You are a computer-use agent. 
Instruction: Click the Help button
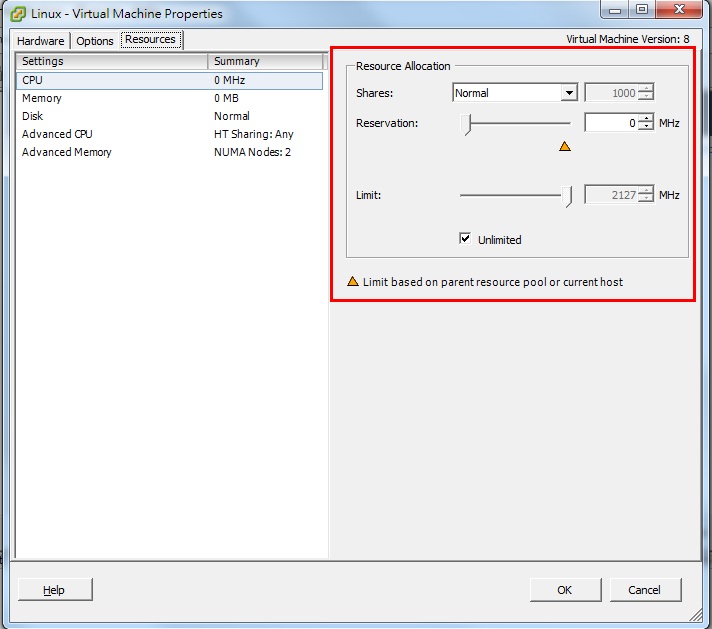tap(55, 589)
